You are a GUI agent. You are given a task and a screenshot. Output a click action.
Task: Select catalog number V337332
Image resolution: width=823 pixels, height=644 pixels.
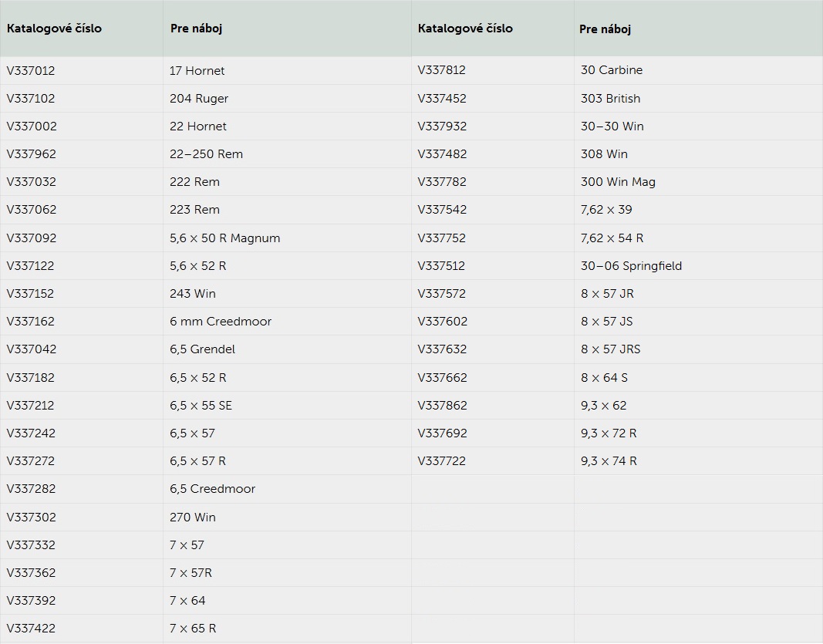pos(31,545)
